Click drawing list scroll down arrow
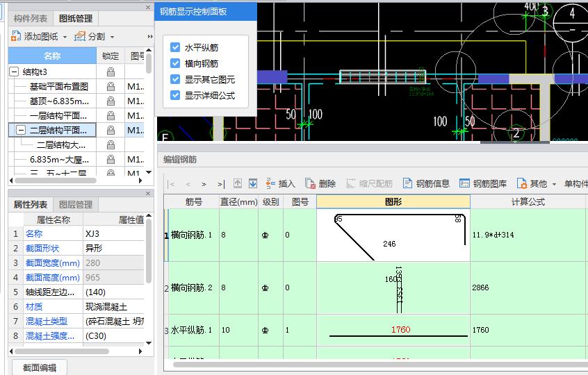Image resolution: width=588 pixels, height=375 pixels. [x=149, y=172]
